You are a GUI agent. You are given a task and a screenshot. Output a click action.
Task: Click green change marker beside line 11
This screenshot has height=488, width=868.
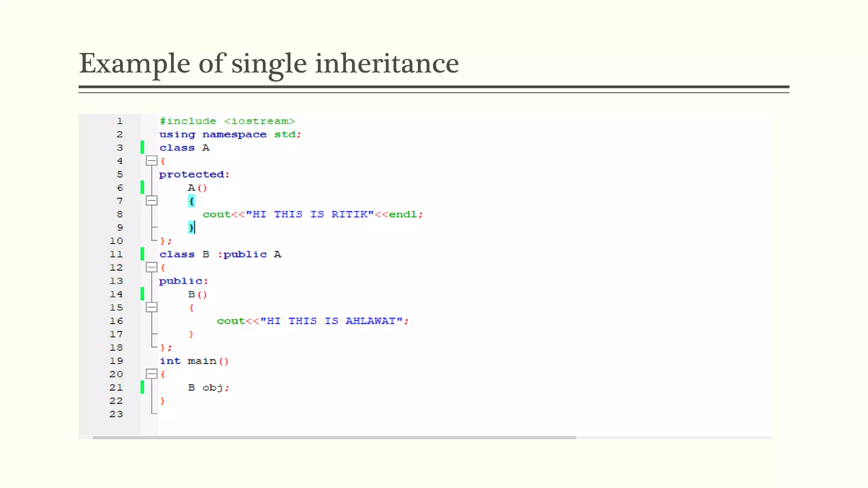click(x=142, y=254)
